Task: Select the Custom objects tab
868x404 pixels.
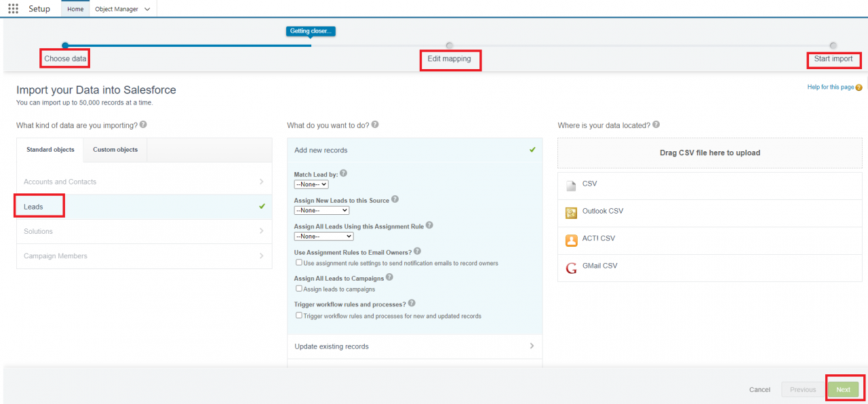Action: (x=115, y=150)
